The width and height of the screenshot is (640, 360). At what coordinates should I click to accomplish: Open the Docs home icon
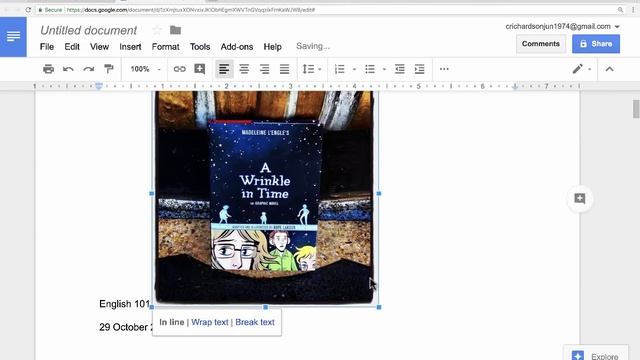point(13,37)
